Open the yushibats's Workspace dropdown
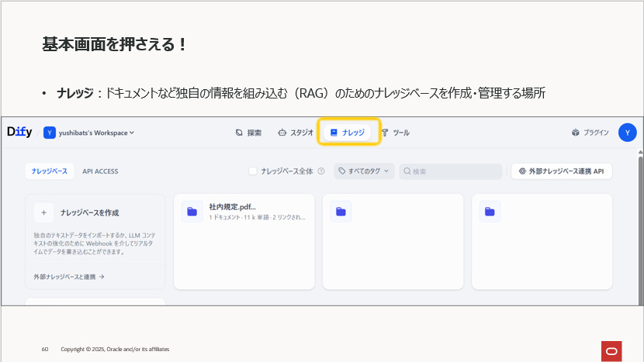This screenshot has height=362, width=644. 96,133
